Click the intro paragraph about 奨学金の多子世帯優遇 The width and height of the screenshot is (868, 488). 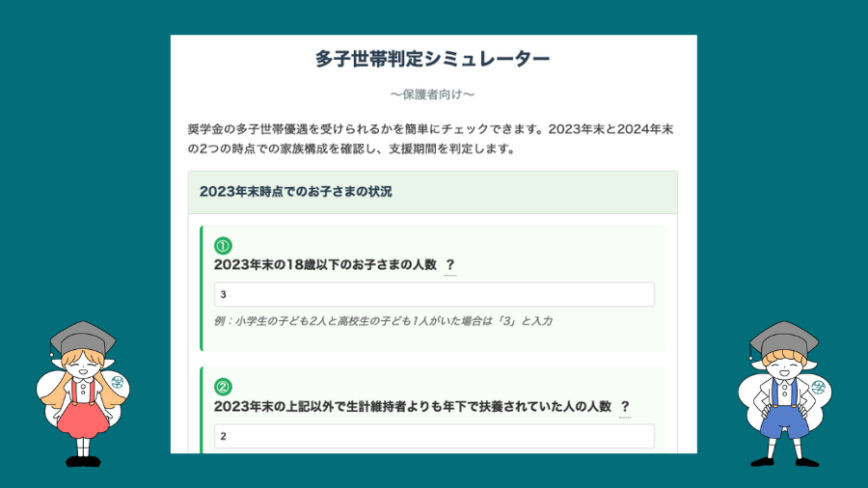coord(433,139)
